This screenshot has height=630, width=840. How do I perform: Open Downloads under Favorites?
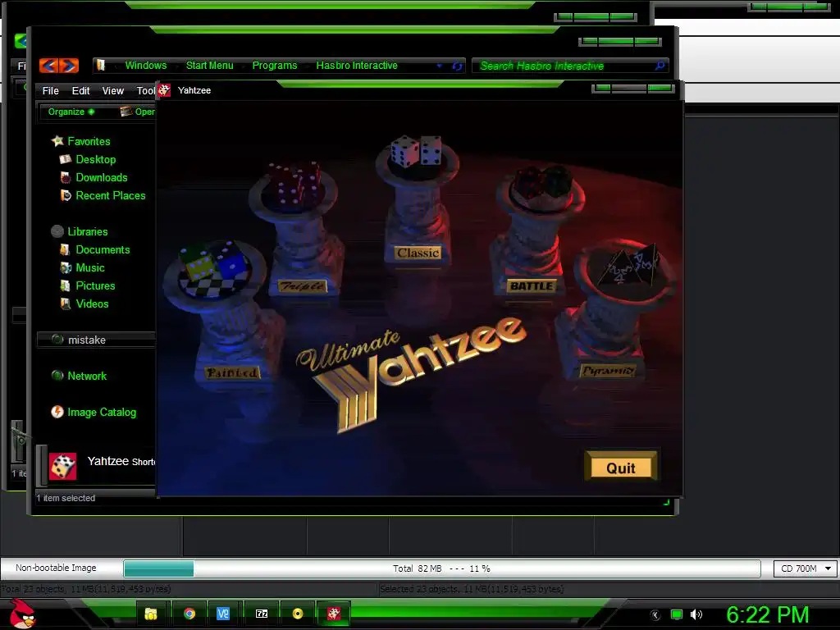coord(101,177)
